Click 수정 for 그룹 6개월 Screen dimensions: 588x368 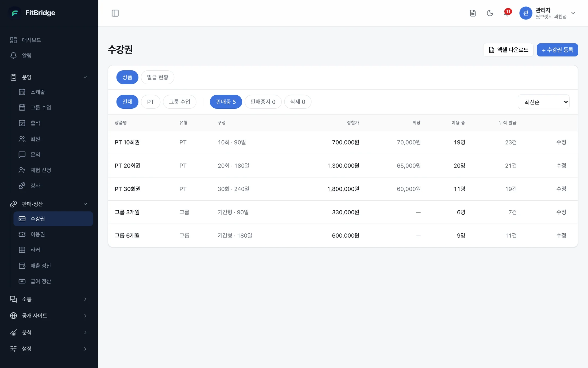coord(561,235)
